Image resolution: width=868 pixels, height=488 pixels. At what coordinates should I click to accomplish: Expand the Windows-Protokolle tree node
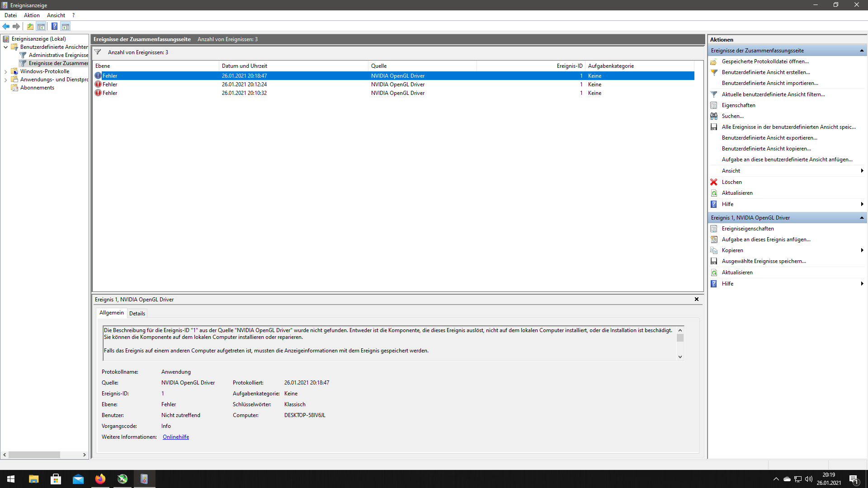coord(5,71)
